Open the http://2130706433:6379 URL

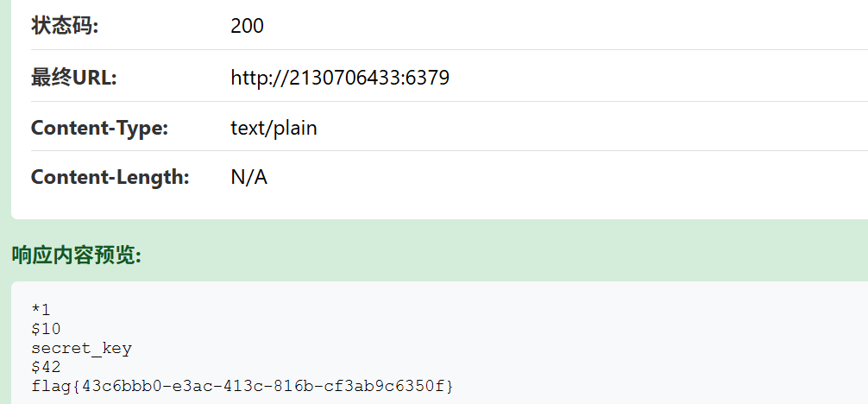click(339, 78)
